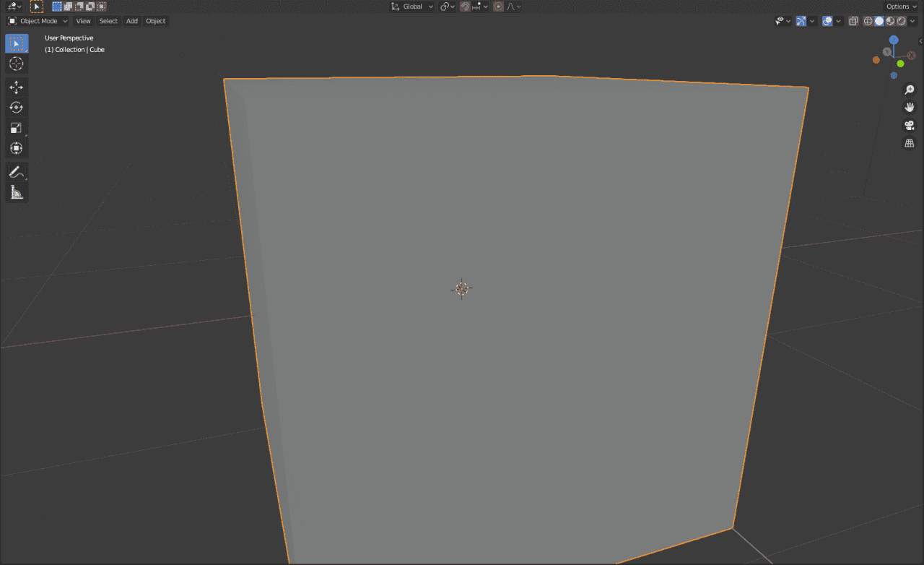Select the Measure tool

point(16,191)
